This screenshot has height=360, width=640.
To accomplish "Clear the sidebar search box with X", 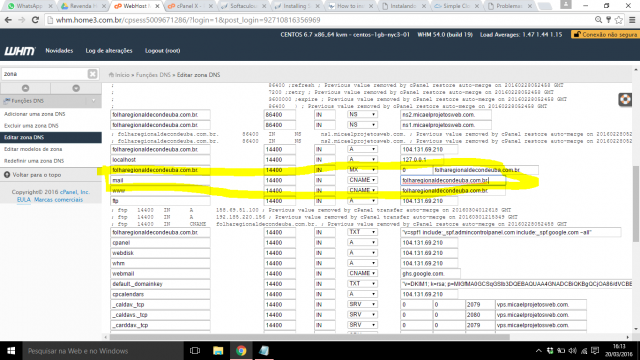I will tap(93, 74).
